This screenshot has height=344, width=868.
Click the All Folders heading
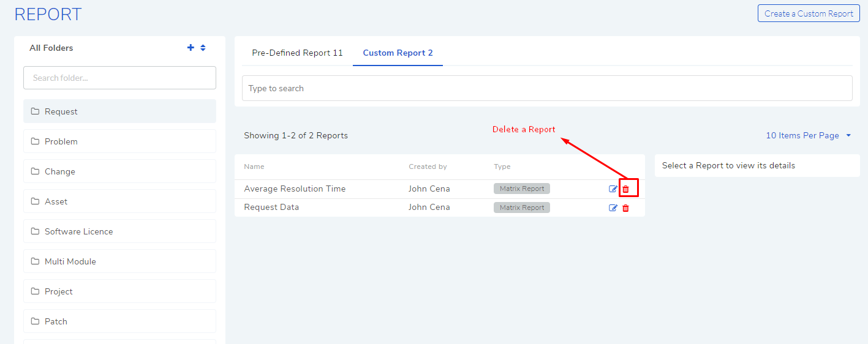pos(51,48)
